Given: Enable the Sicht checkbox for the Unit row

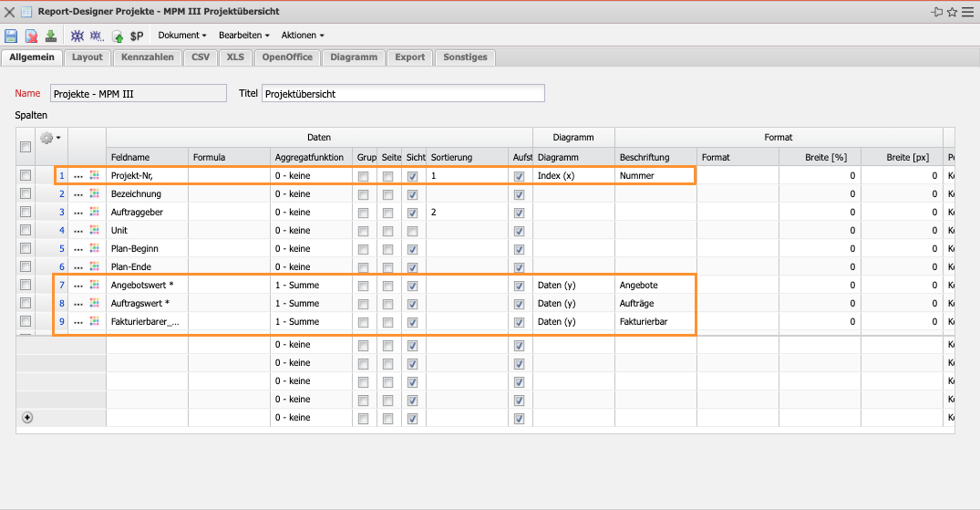Looking at the screenshot, I should tap(413, 230).
